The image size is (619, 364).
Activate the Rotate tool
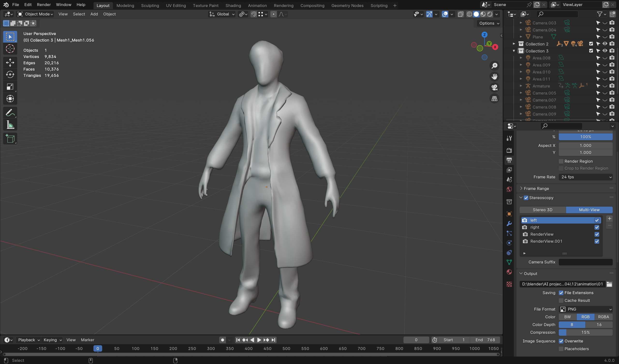[x=10, y=74]
